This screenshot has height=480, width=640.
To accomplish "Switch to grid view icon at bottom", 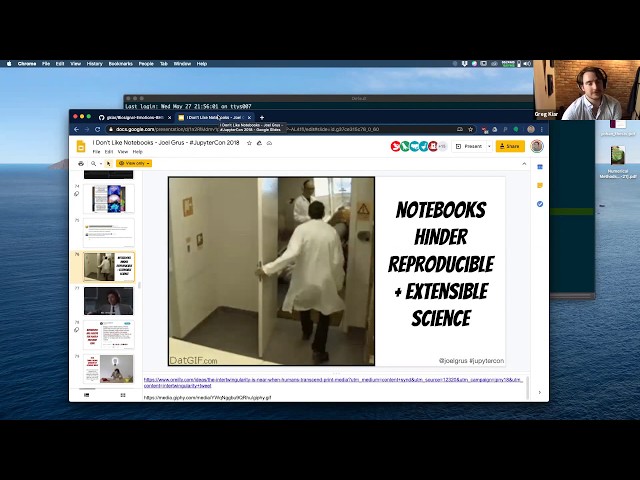I will click(123, 395).
